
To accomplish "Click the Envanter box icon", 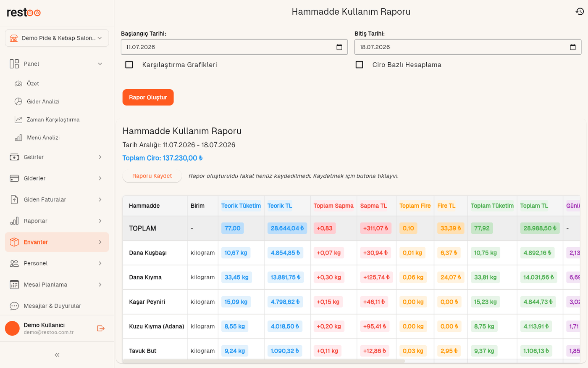I will 14,242.
